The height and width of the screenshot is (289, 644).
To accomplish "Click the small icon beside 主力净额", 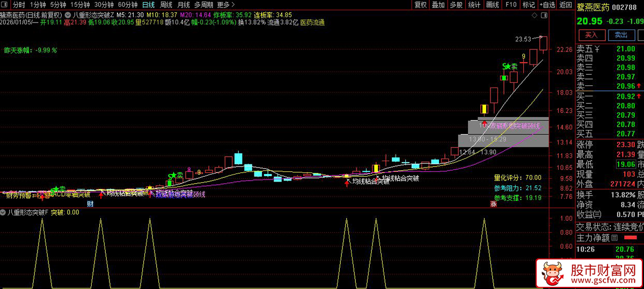I will pos(614,237).
